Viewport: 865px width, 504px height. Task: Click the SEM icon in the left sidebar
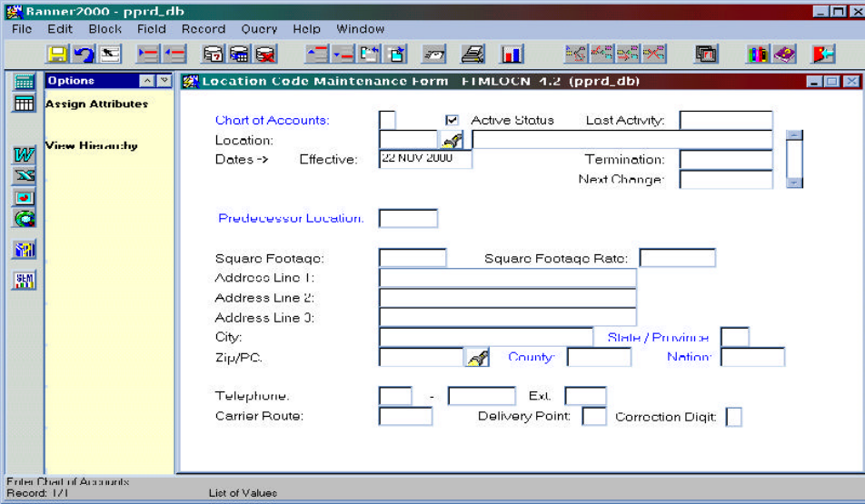coord(24,280)
